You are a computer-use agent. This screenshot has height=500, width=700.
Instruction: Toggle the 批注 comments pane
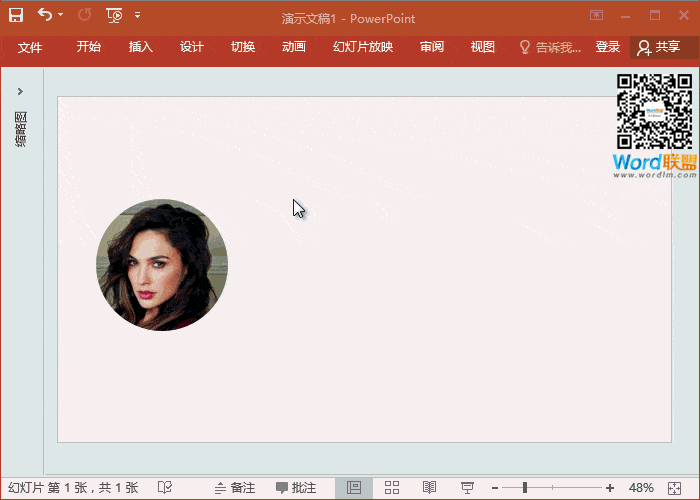(x=296, y=488)
